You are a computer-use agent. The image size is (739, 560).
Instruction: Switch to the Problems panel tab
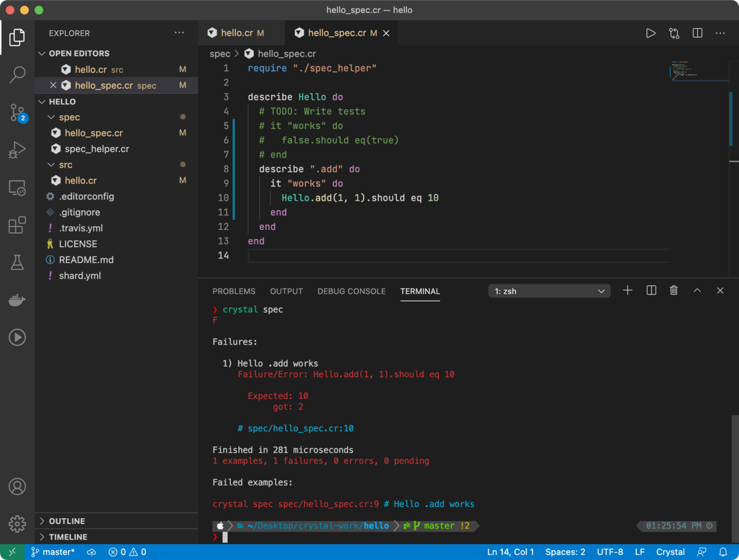coord(234,291)
